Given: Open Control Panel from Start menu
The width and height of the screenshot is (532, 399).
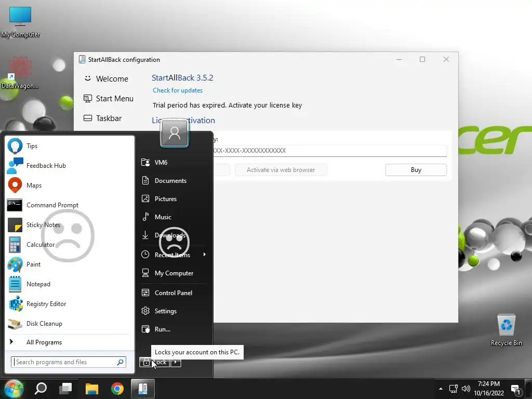Looking at the screenshot, I should (x=174, y=293).
